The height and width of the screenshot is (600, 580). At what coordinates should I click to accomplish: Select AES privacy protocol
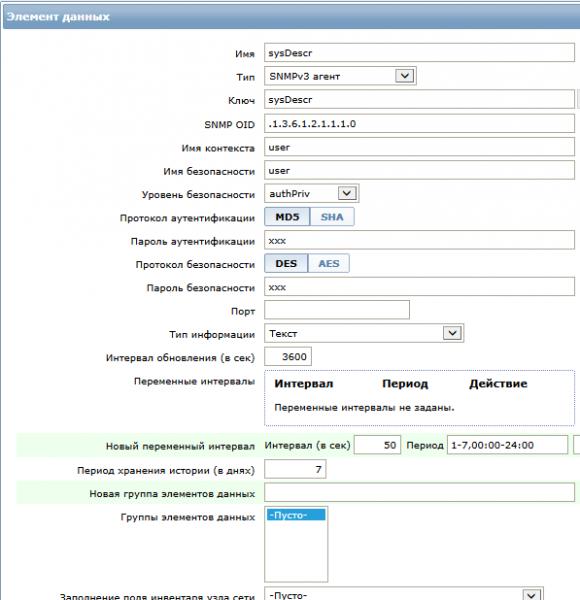tap(329, 264)
